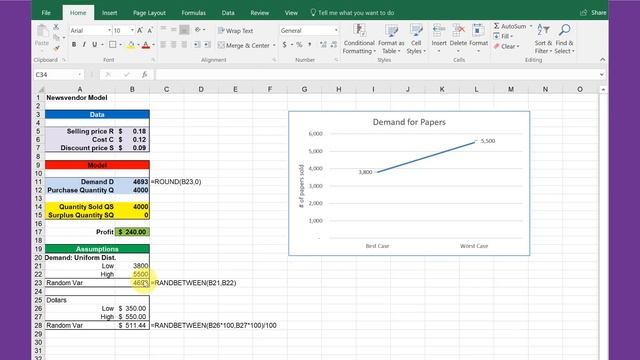The height and width of the screenshot is (360, 640).
Task: Click Merge & Center button
Action: (244, 45)
